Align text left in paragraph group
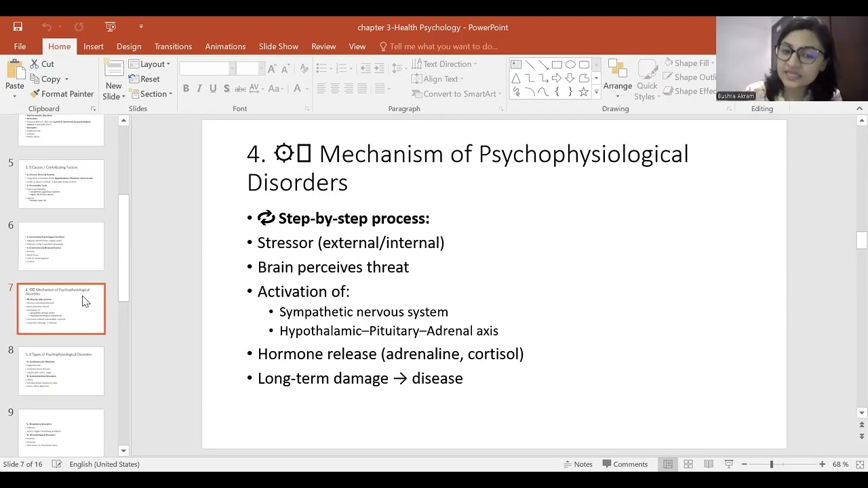Viewport: 868px width, 488px height. pos(321,89)
